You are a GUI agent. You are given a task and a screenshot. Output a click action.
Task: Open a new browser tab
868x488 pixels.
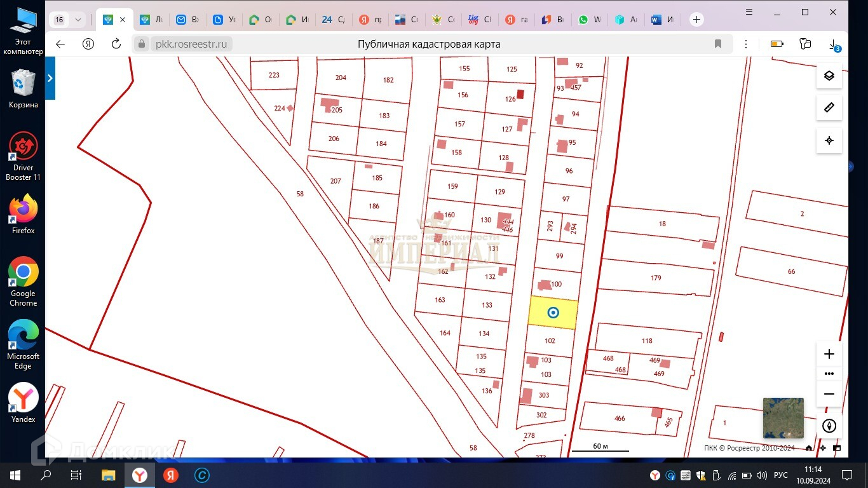click(696, 20)
